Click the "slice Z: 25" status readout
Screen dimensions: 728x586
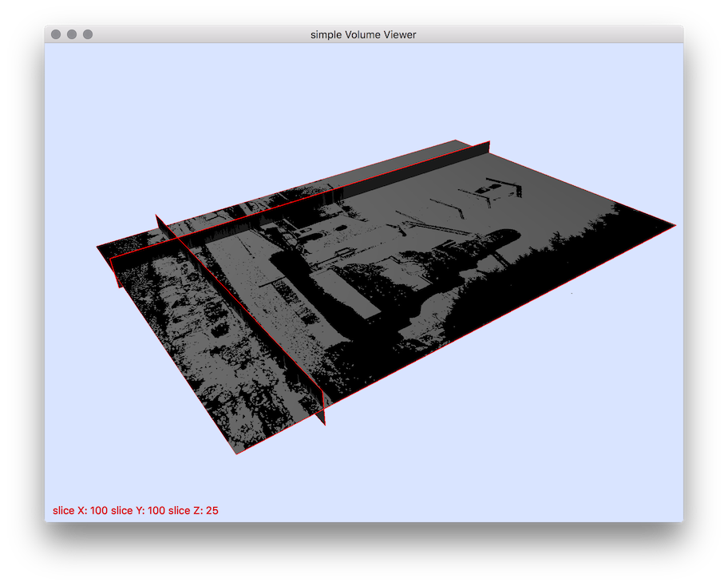[197, 510]
